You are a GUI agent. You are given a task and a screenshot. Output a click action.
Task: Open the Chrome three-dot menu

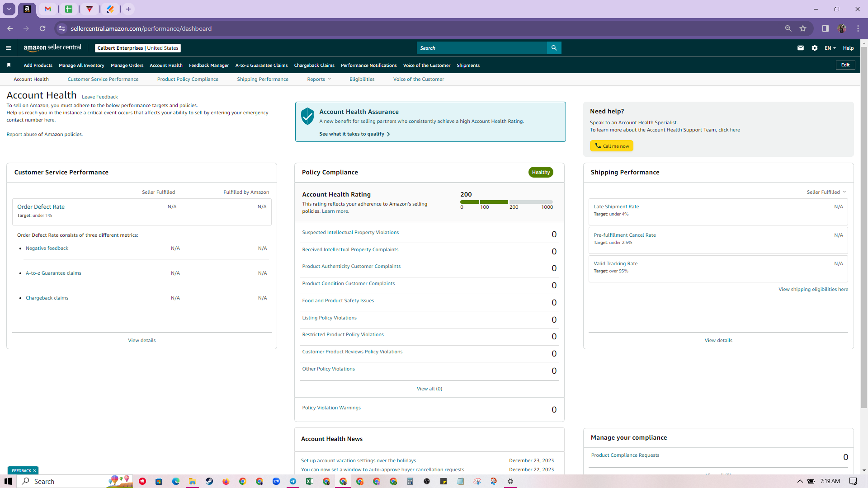[858, 28]
